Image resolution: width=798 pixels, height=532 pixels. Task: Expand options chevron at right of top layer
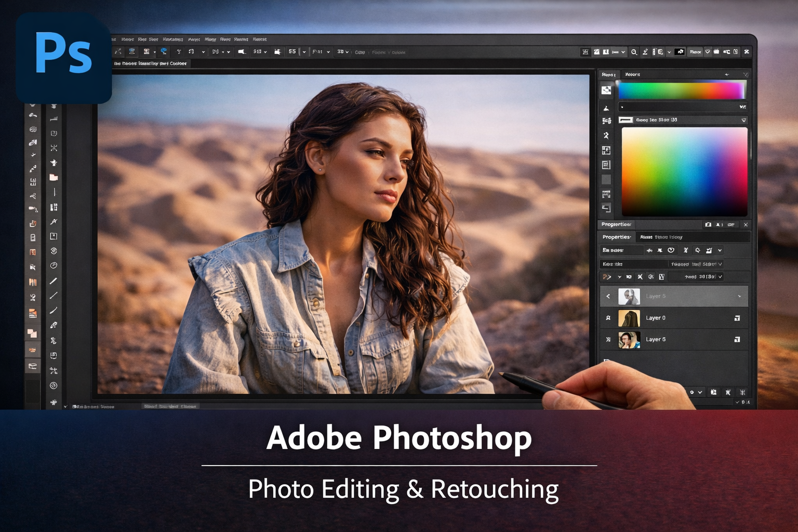tap(739, 297)
